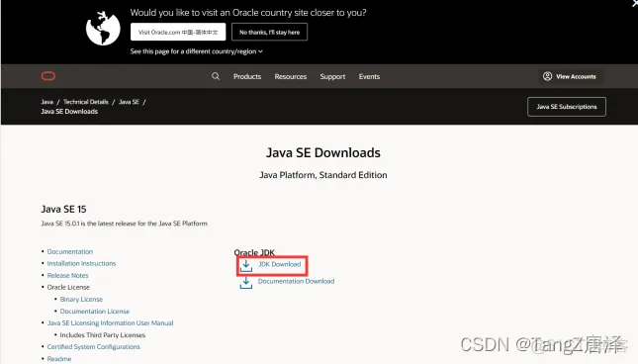Click the 'Java SE 15' heading
The width and height of the screenshot is (638, 364).
tap(63, 209)
